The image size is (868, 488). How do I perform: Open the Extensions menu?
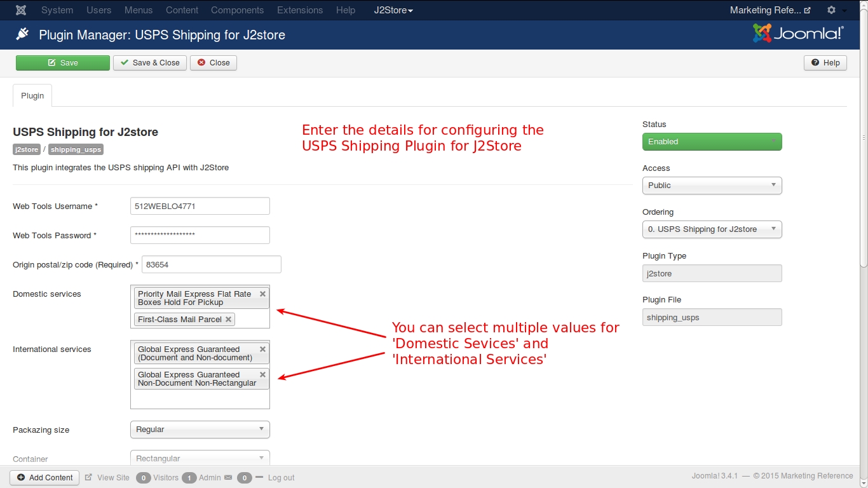pos(300,10)
